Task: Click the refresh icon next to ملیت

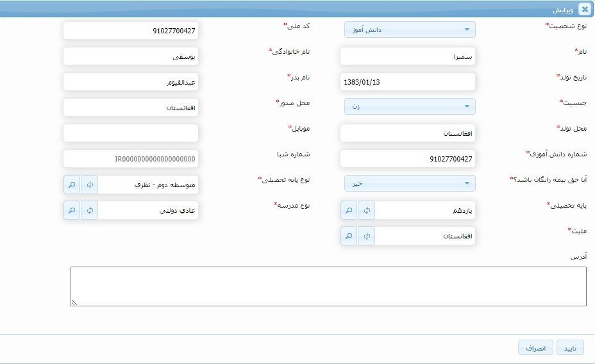Action: pos(366,236)
